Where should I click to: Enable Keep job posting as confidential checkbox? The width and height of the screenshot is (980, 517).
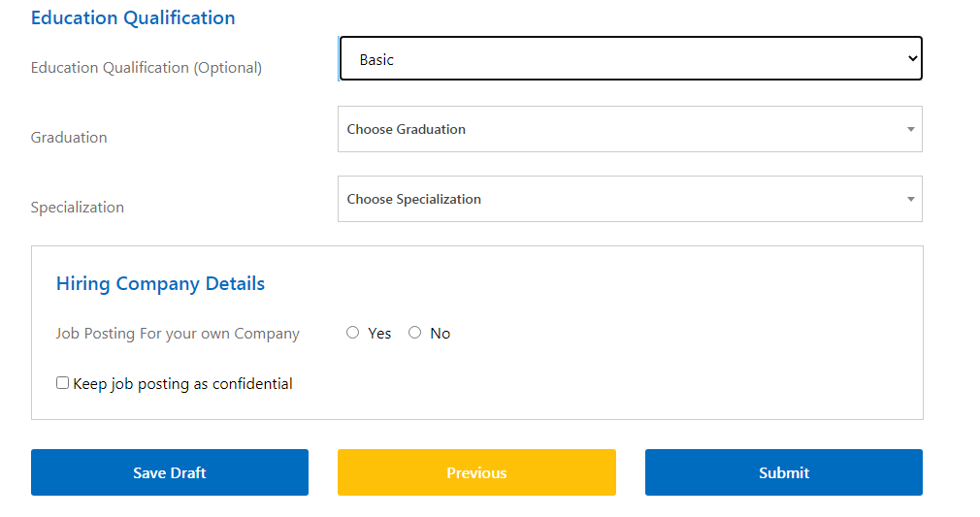tap(62, 382)
